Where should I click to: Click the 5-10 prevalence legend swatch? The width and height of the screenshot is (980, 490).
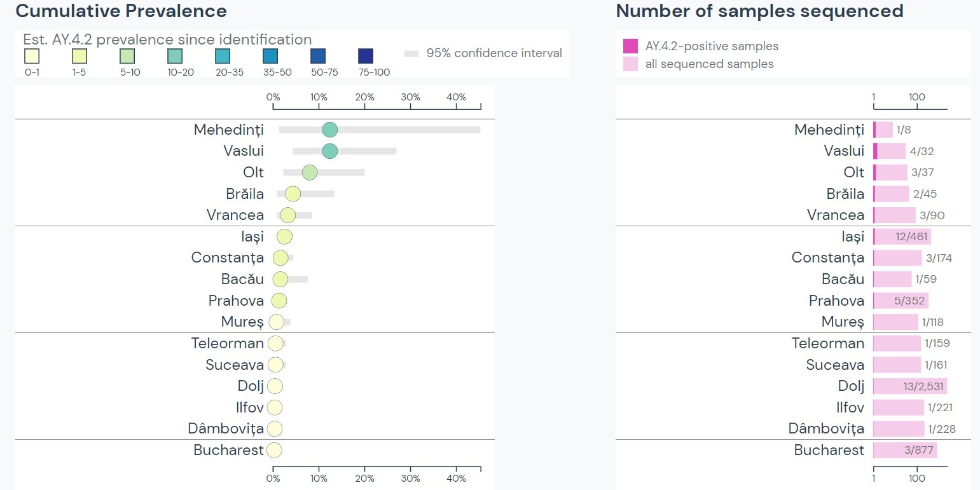coord(127,56)
